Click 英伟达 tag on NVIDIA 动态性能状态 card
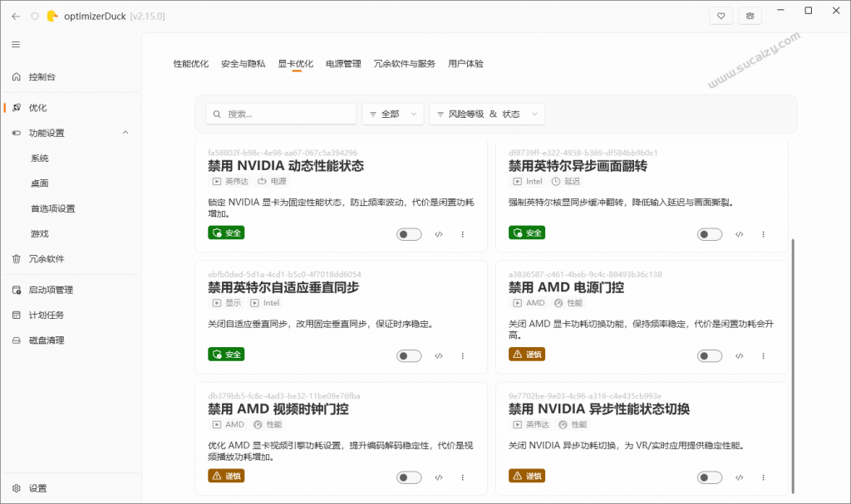 click(x=230, y=181)
